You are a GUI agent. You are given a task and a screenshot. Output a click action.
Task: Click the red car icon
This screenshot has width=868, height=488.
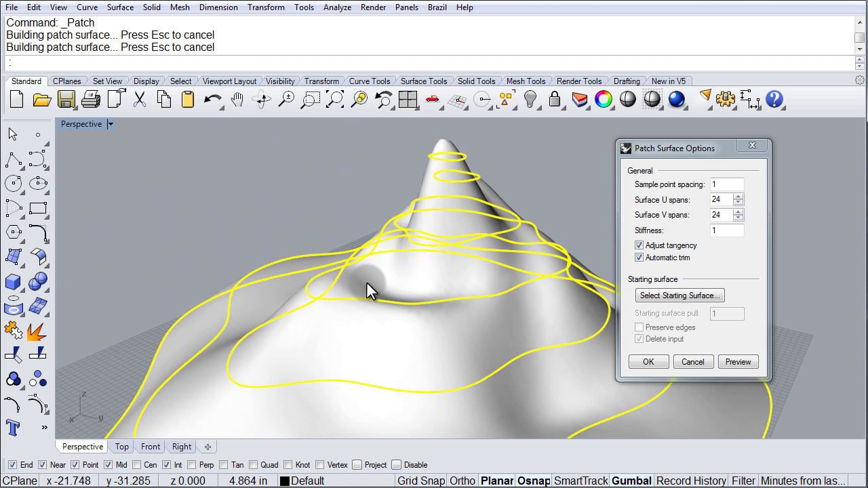coord(432,100)
